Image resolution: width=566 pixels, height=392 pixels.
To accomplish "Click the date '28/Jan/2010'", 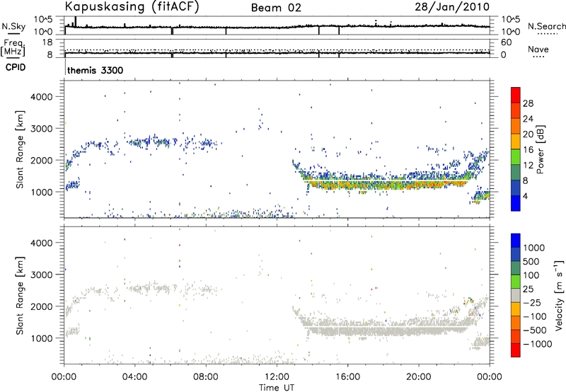I will coord(452,7).
